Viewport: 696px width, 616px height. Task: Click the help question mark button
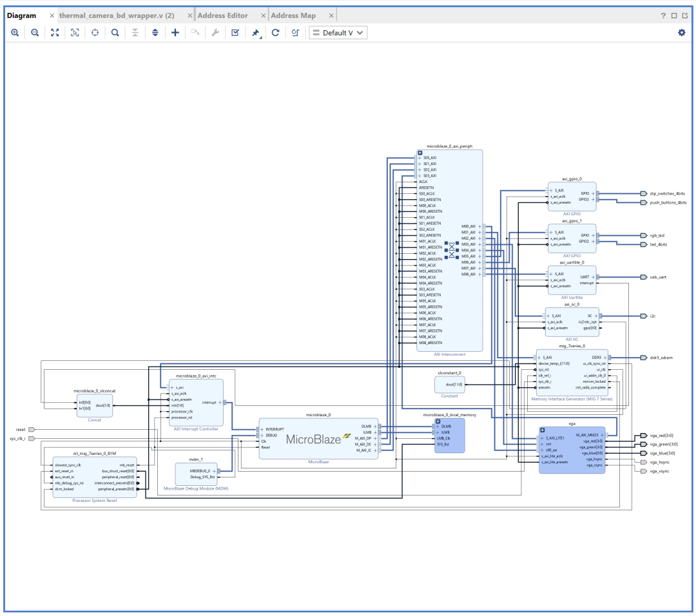coord(663,14)
